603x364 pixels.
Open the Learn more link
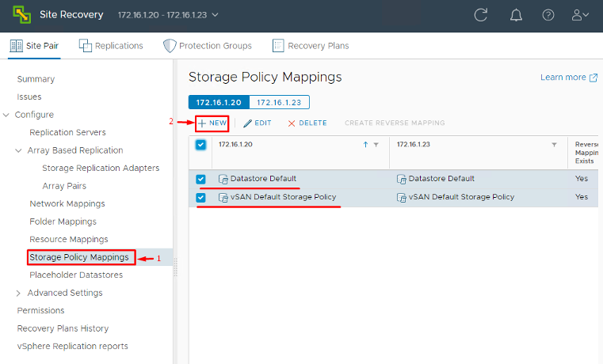pos(569,78)
